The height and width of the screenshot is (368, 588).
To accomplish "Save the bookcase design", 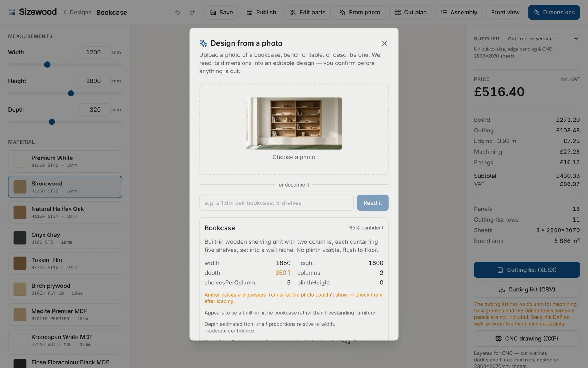I will click(221, 12).
